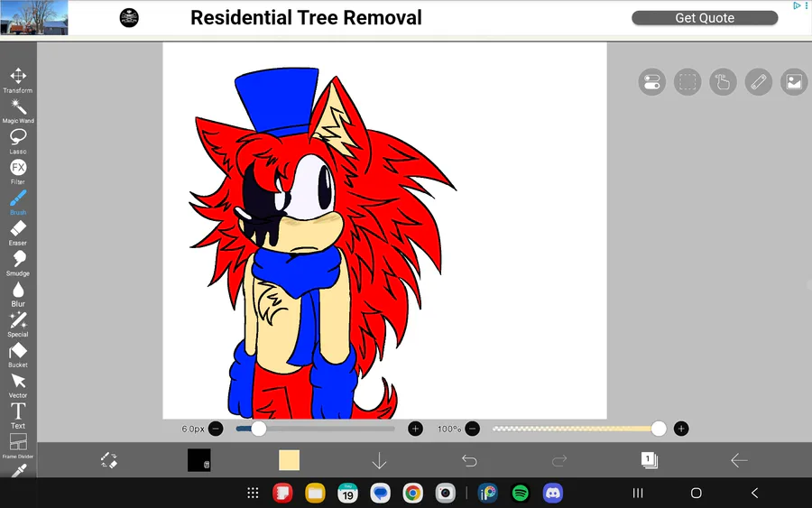Select the Bucket fill tool
Viewport: 812px width, 508px height.
coord(18,356)
